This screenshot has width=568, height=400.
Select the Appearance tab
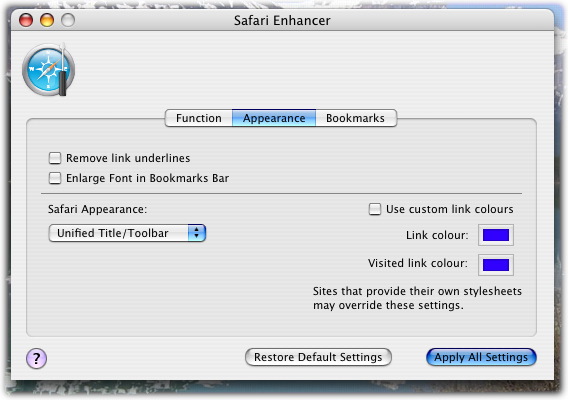[274, 118]
